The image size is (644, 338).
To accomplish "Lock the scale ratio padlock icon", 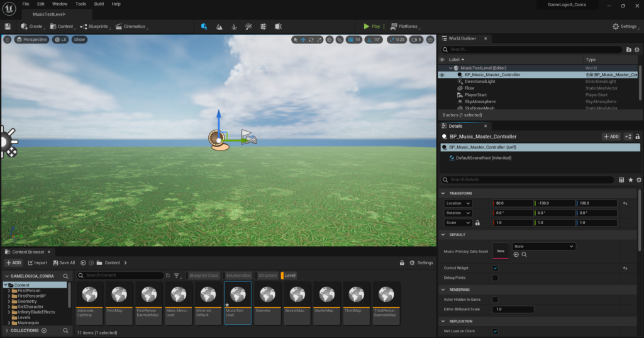I will (477, 223).
